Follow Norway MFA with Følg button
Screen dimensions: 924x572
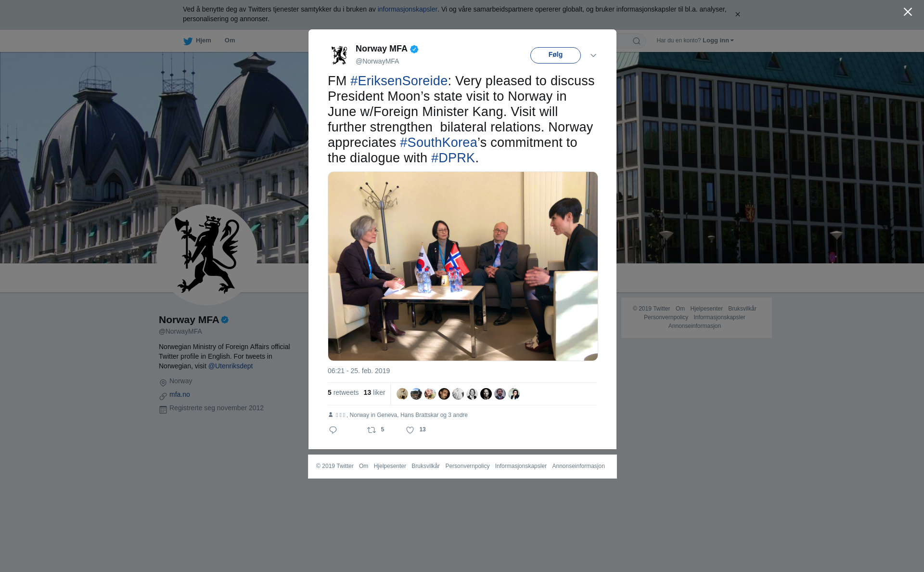(x=555, y=55)
